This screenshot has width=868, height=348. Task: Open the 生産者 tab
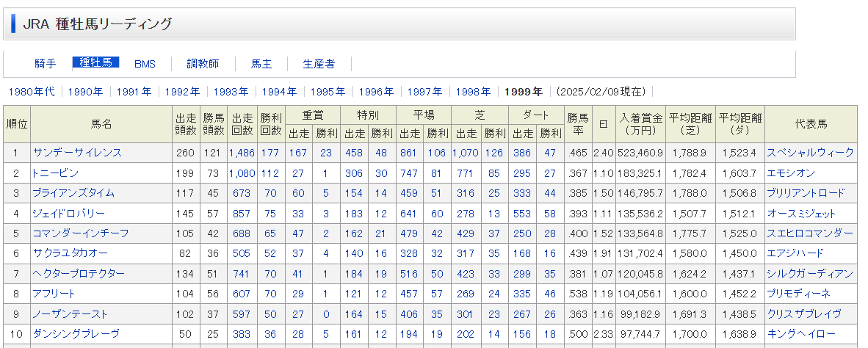pyautogui.click(x=319, y=64)
